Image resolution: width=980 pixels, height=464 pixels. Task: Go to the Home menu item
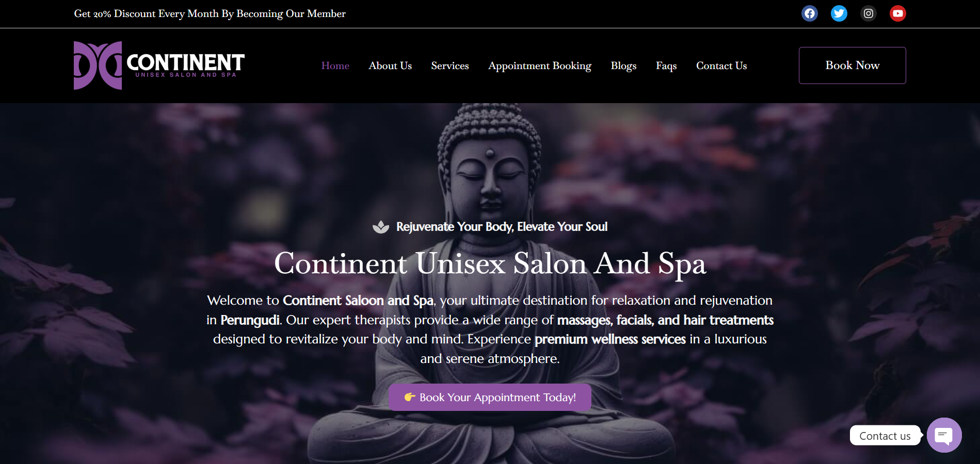[335, 65]
